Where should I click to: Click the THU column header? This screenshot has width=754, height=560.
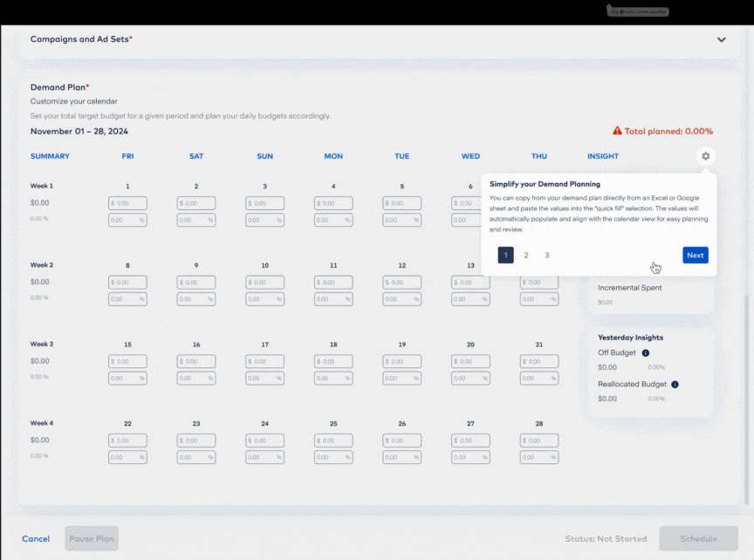(539, 156)
